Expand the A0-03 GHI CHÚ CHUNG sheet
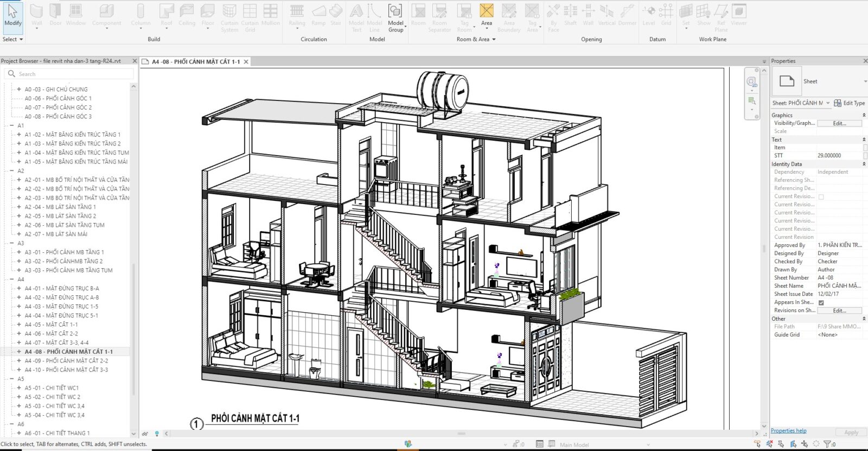This screenshot has width=868, height=451. tap(19, 89)
